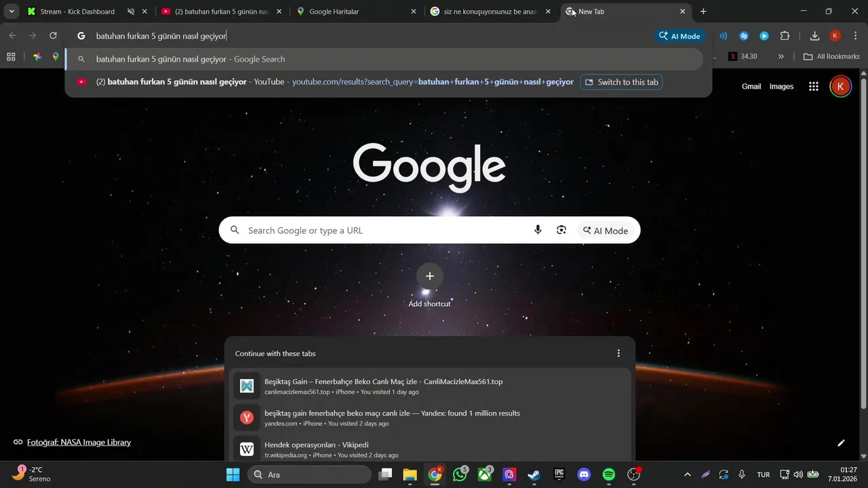This screenshot has height=488, width=868.
Task: Open the Windows Start menu
Action: tap(233, 474)
